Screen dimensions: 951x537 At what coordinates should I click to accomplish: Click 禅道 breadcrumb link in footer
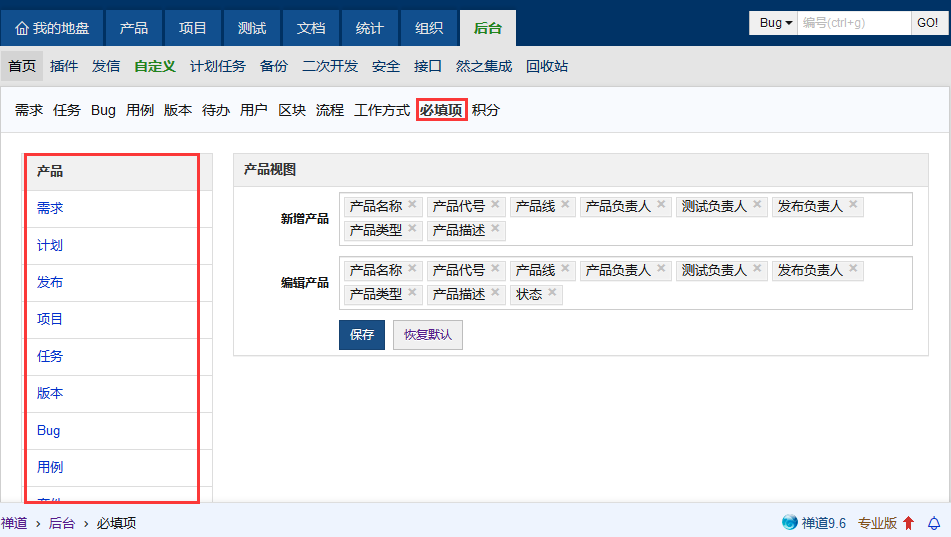14,523
